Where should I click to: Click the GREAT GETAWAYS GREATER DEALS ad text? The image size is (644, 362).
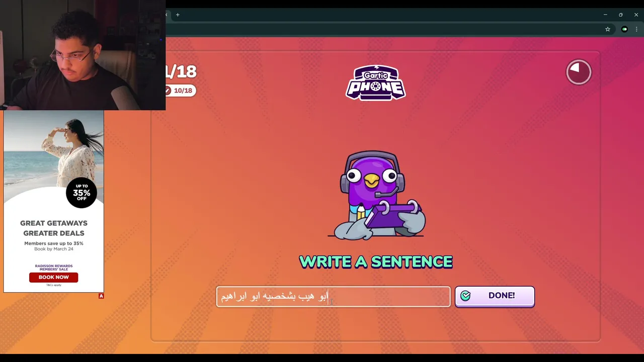pos(54,228)
